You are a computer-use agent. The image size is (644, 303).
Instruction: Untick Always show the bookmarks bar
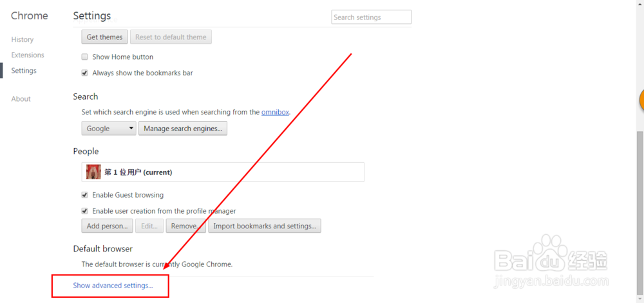pyautogui.click(x=84, y=73)
